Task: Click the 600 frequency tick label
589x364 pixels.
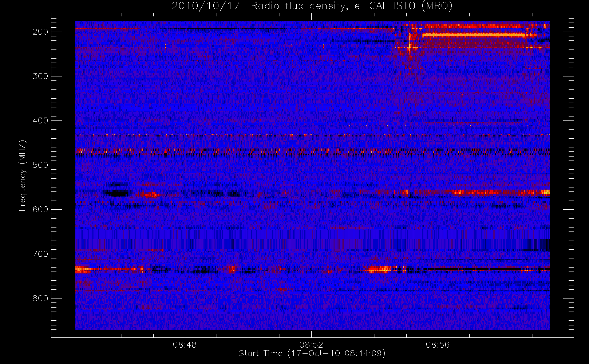Action: coord(40,209)
